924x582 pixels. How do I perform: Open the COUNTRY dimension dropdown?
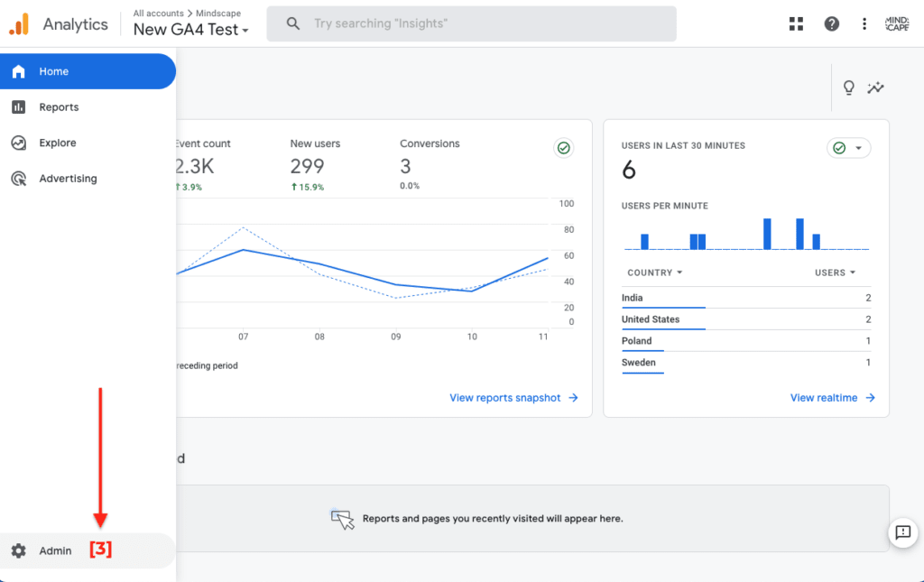click(654, 272)
